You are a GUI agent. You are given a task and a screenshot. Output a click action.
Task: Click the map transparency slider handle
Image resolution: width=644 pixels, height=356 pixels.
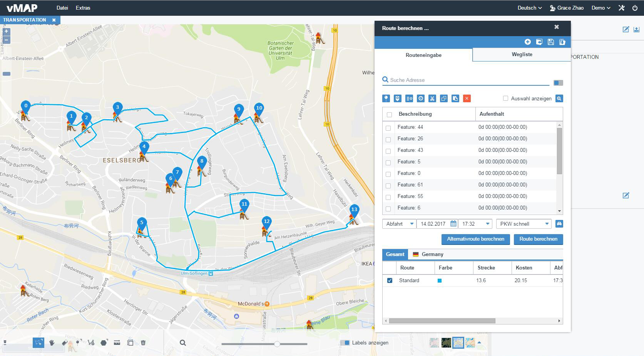[277, 344]
